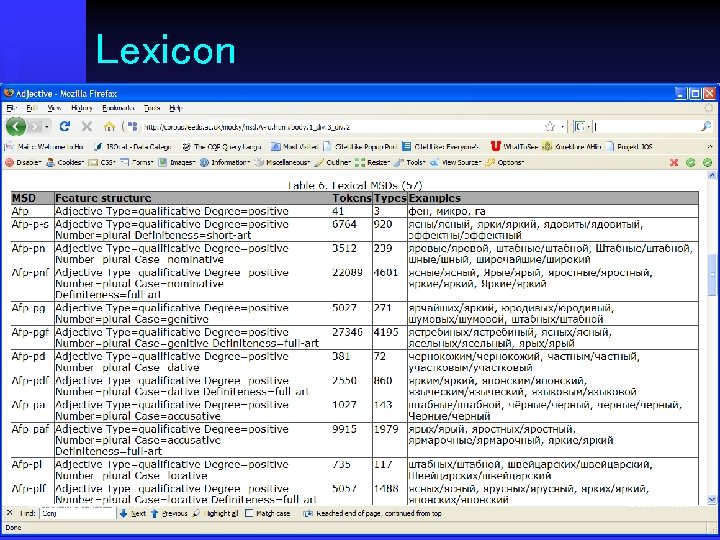Open the Help menu
Image resolution: width=720 pixels, height=540 pixels.
coord(176,108)
